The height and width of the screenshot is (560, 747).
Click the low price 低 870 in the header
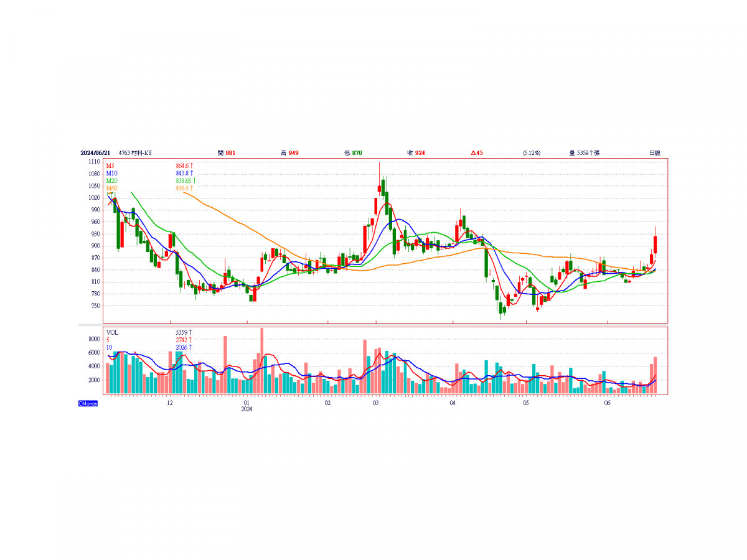(x=353, y=152)
